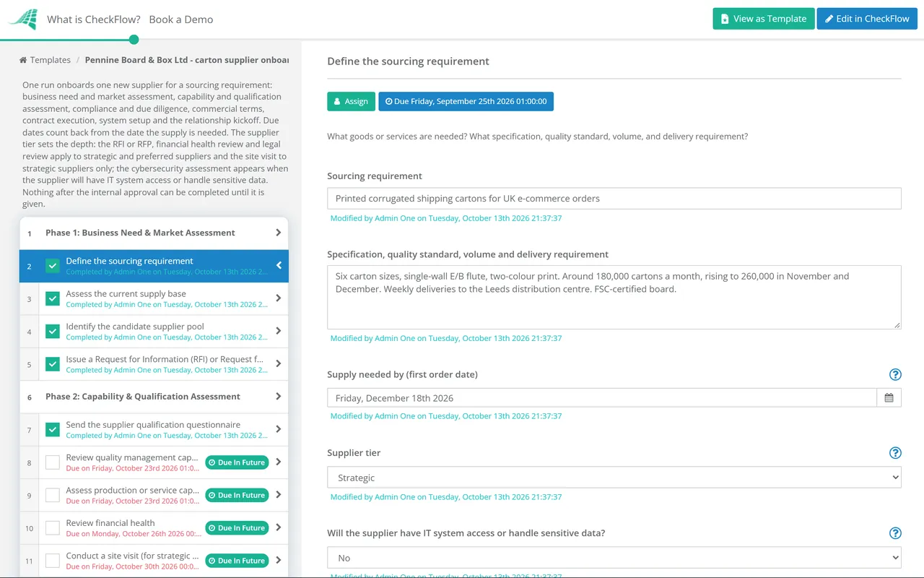
Task: Expand Phase 2 Capability & Qualification chevron
Action: click(x=279, y=396)
